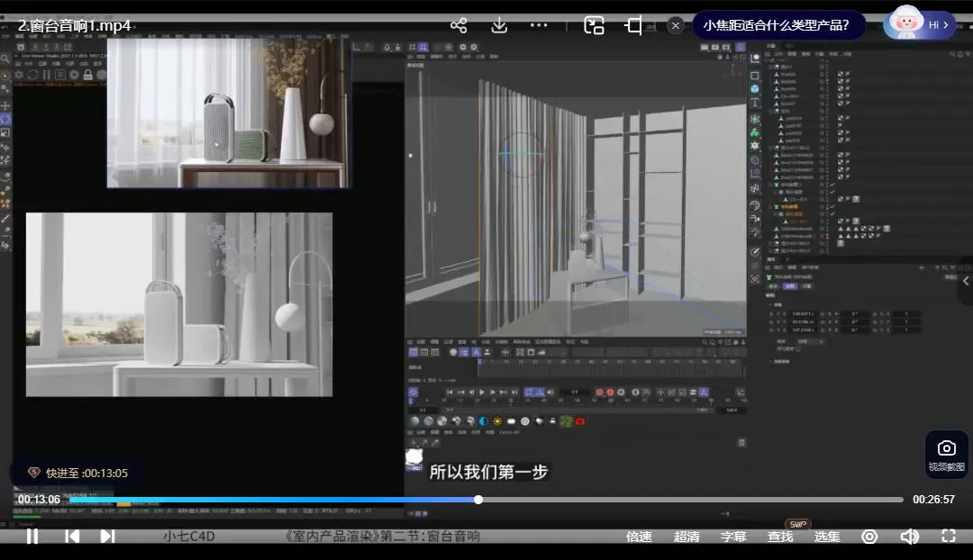Click the 小焦距适合什么类型产品 search prompt
The image size is (973, 560).
pyautogui.click(x=779, y=25)
